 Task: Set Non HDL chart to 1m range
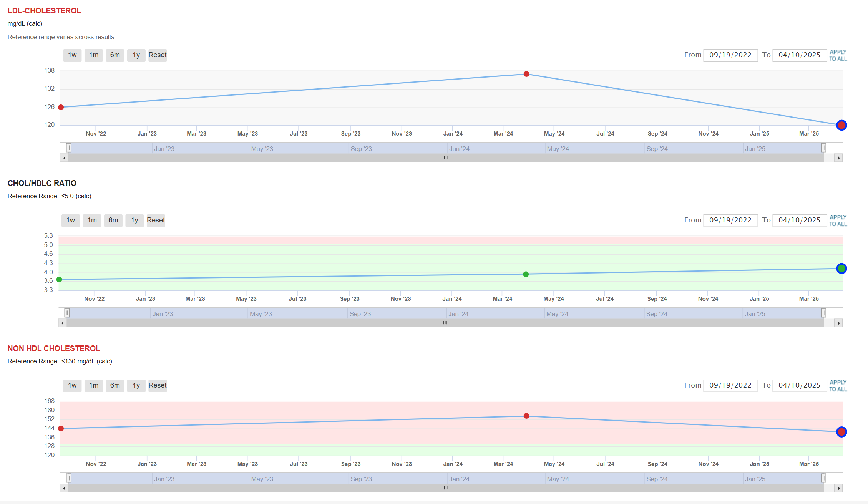[94, 385]
